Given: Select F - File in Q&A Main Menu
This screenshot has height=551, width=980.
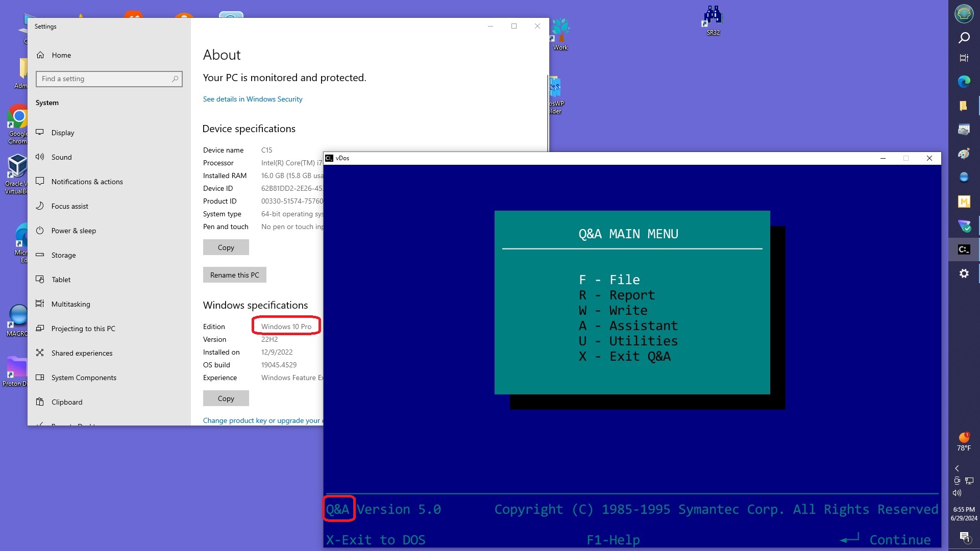Looking at the screenshot, I should [609, 280].
